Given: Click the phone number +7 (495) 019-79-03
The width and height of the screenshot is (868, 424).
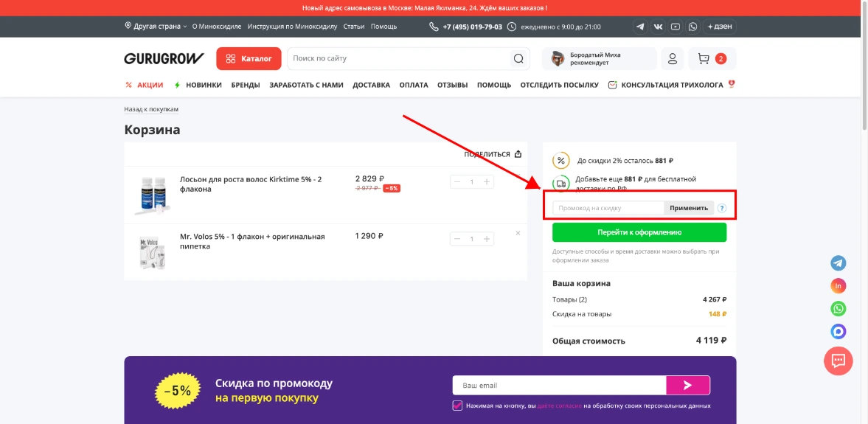Looking at the screenshot, I should tap(472, 27).
